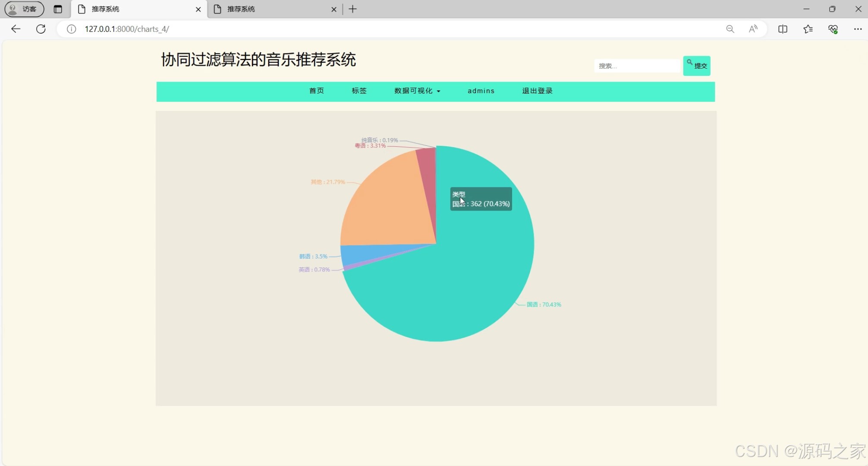This screenshot has height=466, width=868.
Task: Click the magnifier icon on the 提交 button
Action: [x=689, y=62]
